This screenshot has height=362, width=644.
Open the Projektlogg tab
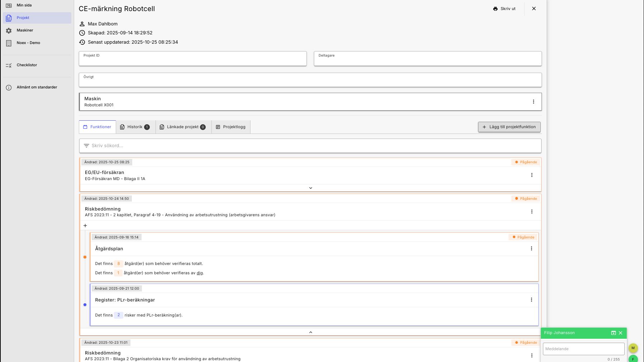coord(231,127)
